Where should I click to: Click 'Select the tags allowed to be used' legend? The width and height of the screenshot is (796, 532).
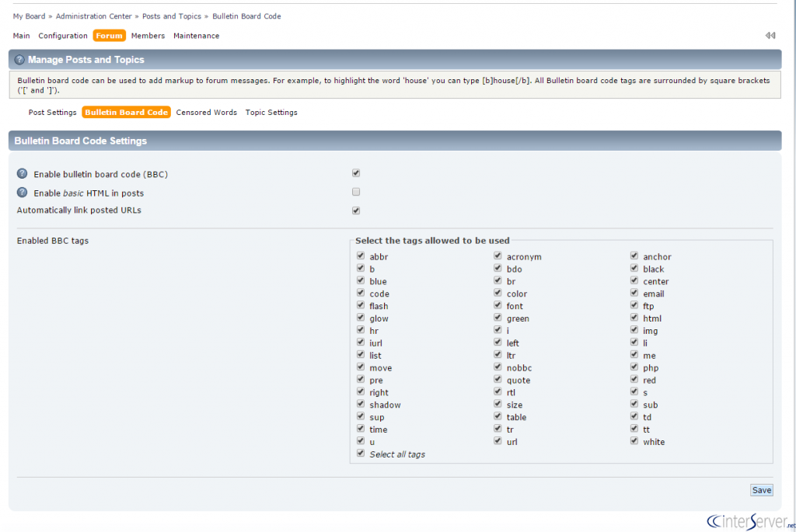pyautogui.click(x=432, y=241)
